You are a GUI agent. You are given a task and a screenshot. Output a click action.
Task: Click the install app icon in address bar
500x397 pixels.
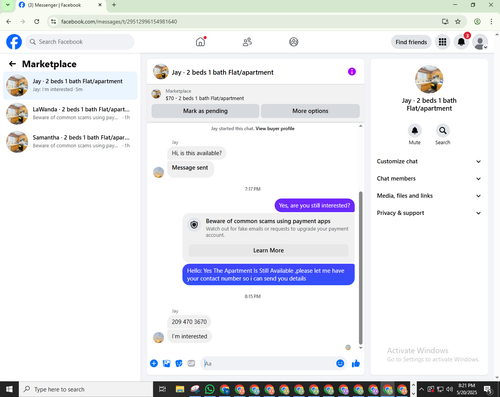445,22
